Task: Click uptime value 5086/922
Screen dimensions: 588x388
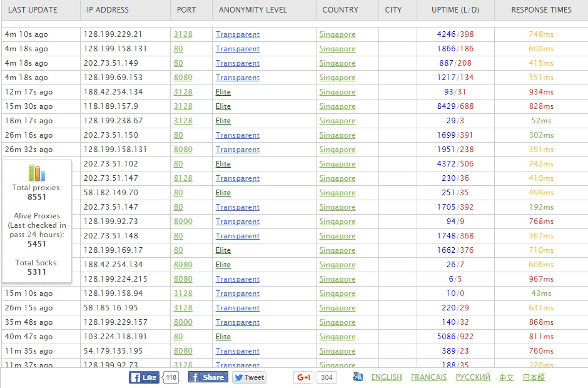Action: 455,337
